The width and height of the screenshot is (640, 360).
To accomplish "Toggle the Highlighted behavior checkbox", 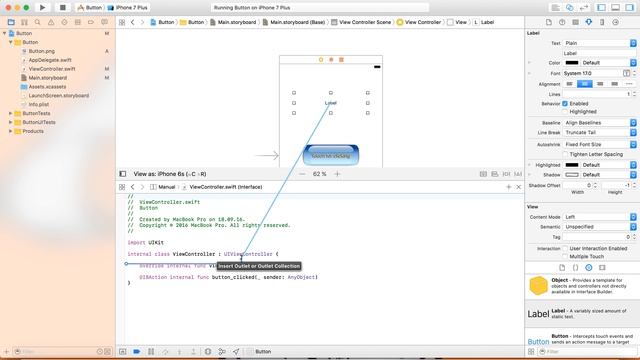I will pos(565,111).
